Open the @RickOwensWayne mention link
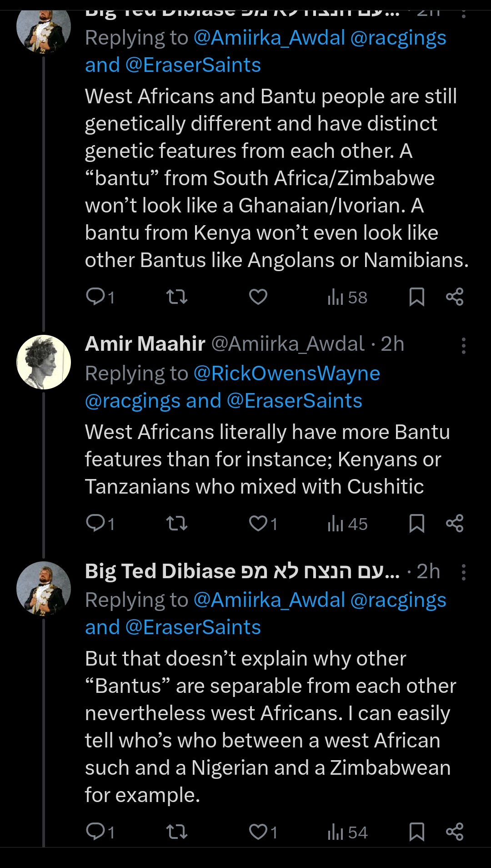 (286, 373)
